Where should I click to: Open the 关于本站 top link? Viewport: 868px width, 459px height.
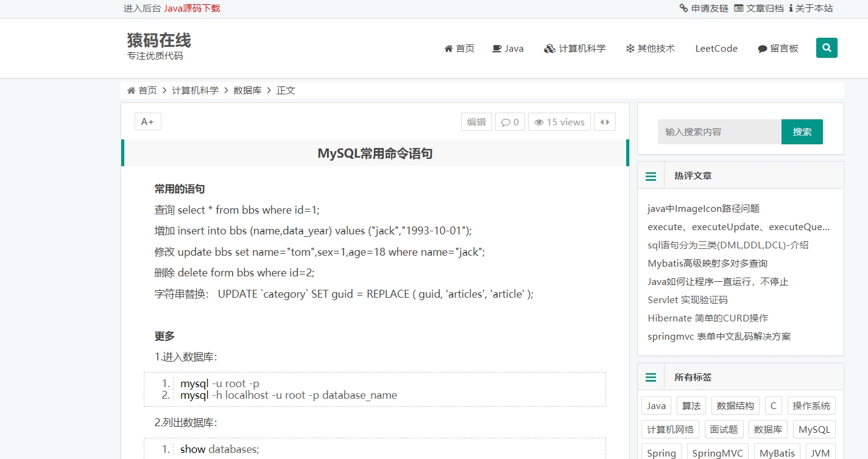point(811,9)
